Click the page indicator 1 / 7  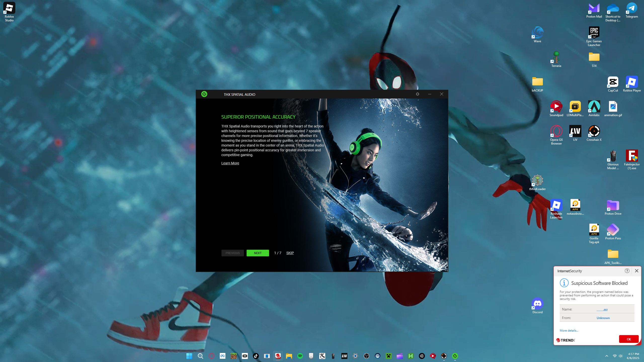277,253
